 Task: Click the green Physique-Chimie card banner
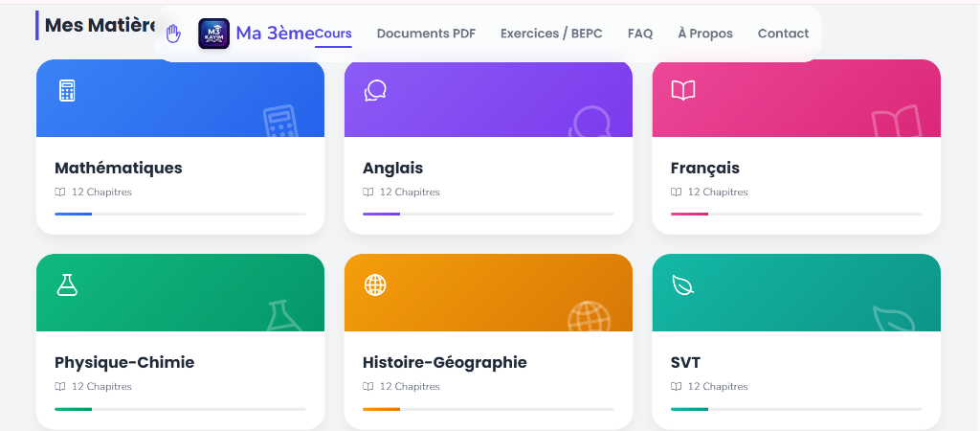pos(180,293)
